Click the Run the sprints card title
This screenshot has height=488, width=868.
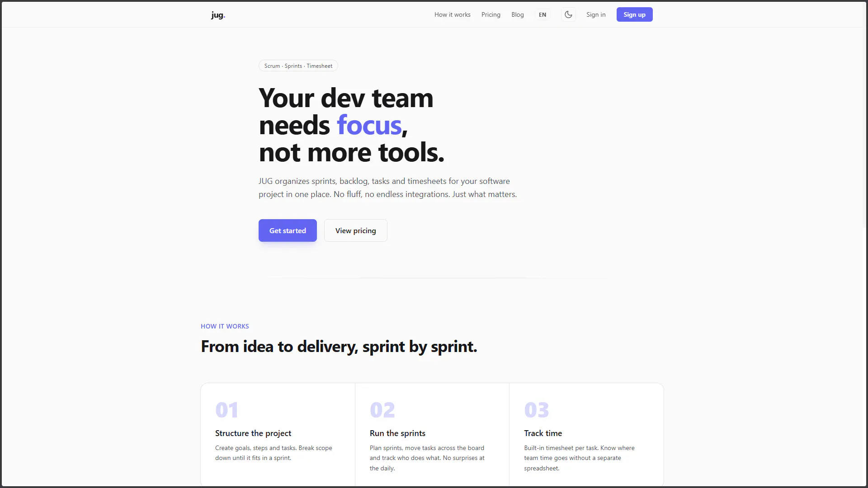coord(397,433)
